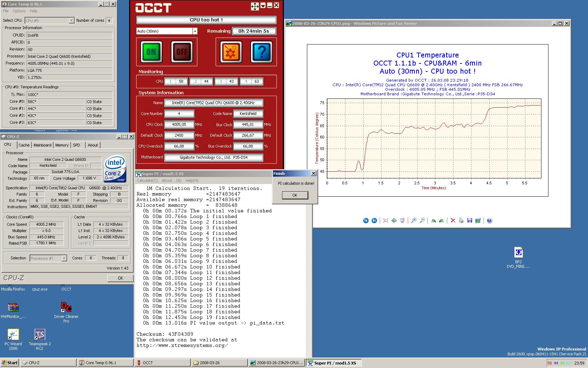
Task: Click OCCT Remaining time display
Action: pyautogui.click(x=254, y=31)
